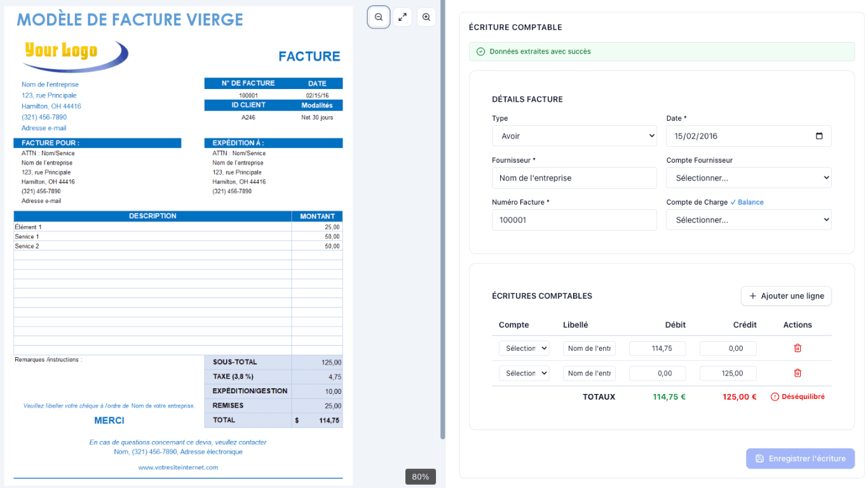
Task: Open first row Compte selection dropdown
Action: (x=524, y=348)
